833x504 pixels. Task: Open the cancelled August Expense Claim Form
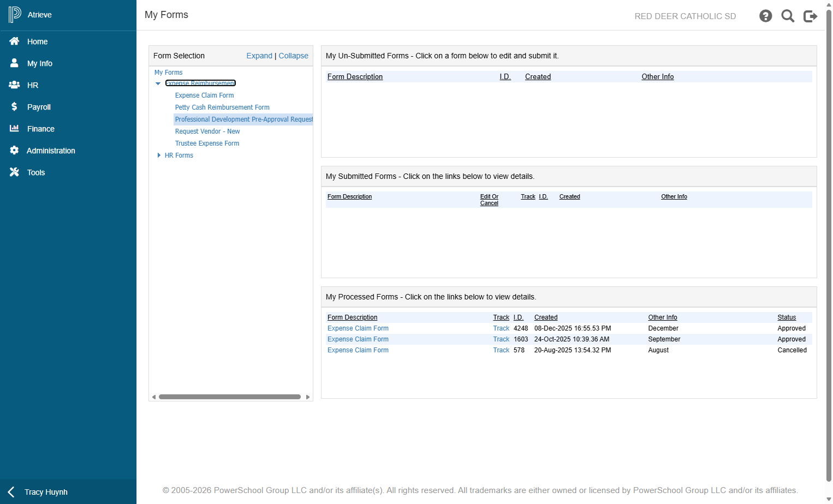[x=358, y=350]
